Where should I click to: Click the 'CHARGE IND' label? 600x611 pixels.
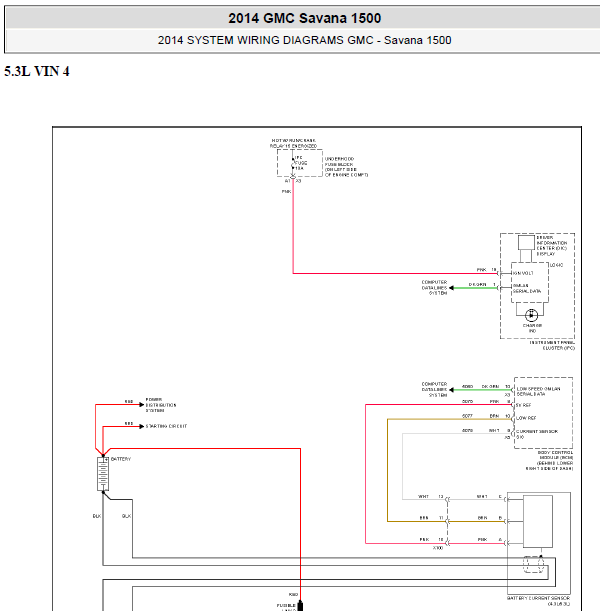point(532,328)
